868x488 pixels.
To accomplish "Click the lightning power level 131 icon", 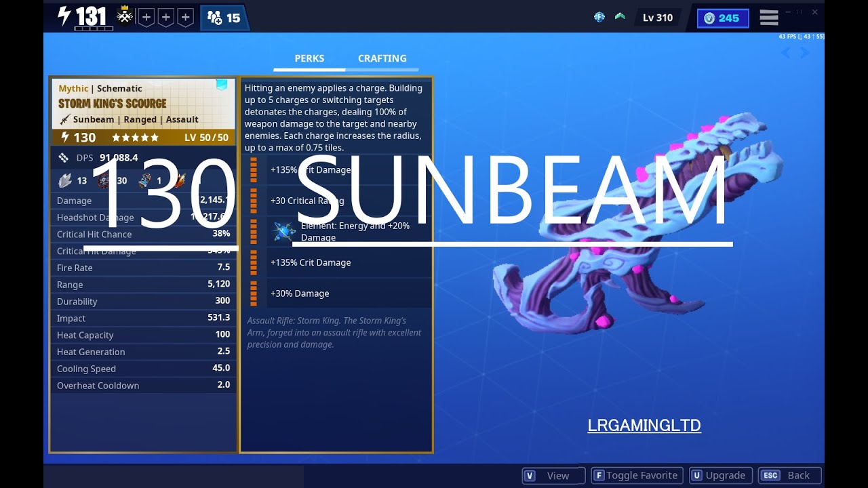I will point(65,16).
